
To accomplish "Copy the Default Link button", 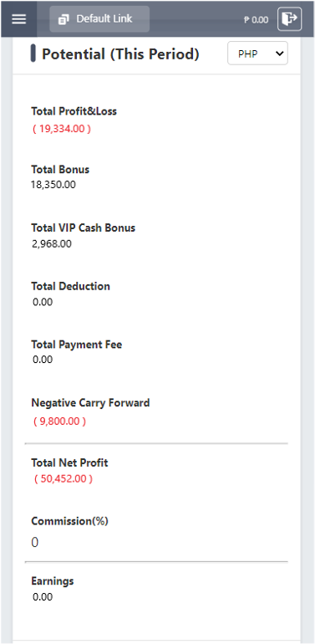I will [99, 19].
